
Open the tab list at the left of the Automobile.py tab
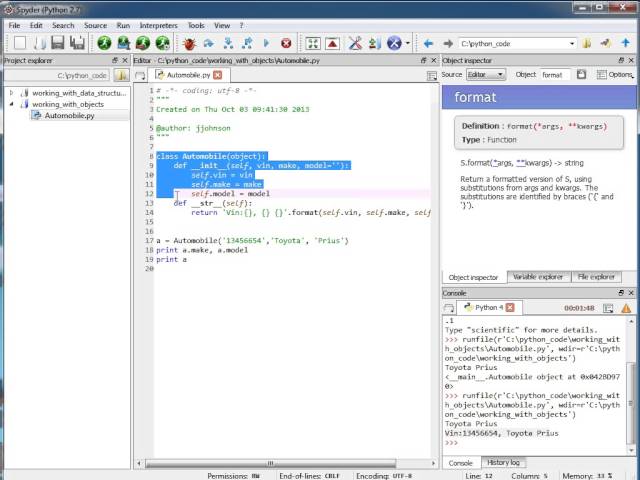140,76
